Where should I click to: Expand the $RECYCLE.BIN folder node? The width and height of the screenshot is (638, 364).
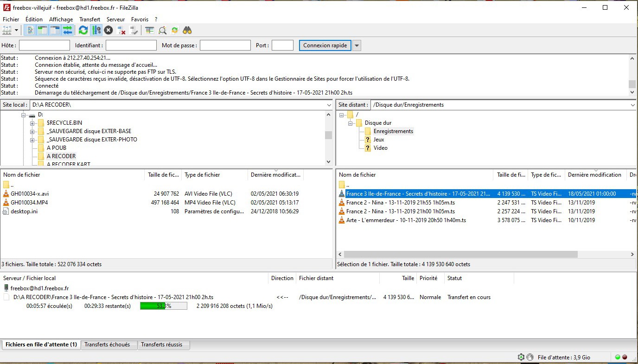[x=32, y=123]
